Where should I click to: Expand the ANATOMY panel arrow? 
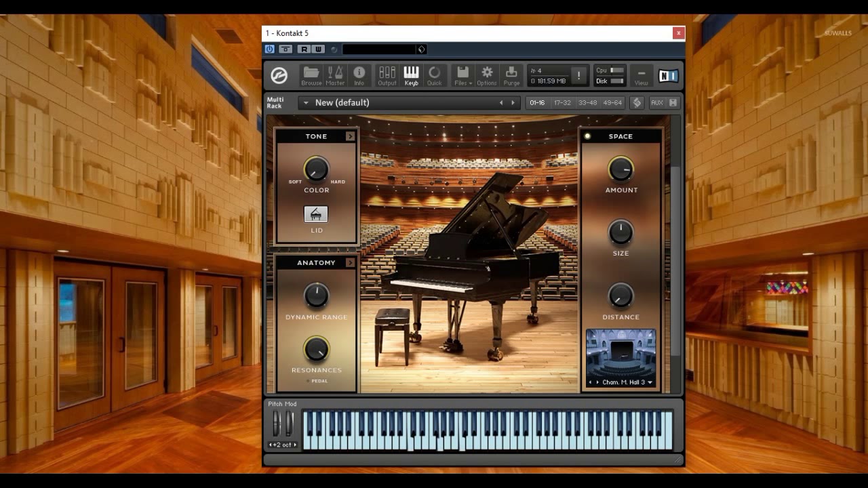(350, 263)
